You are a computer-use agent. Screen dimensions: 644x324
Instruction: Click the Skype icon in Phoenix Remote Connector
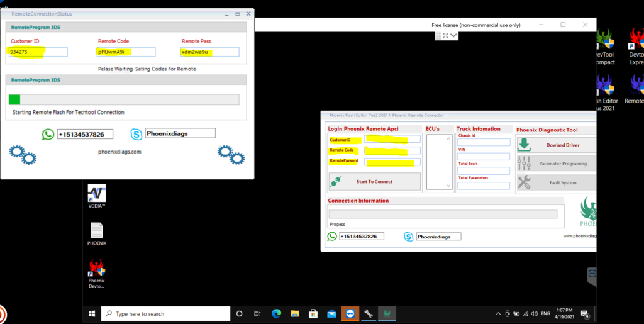pyautogui.click(x=409, y=237)
